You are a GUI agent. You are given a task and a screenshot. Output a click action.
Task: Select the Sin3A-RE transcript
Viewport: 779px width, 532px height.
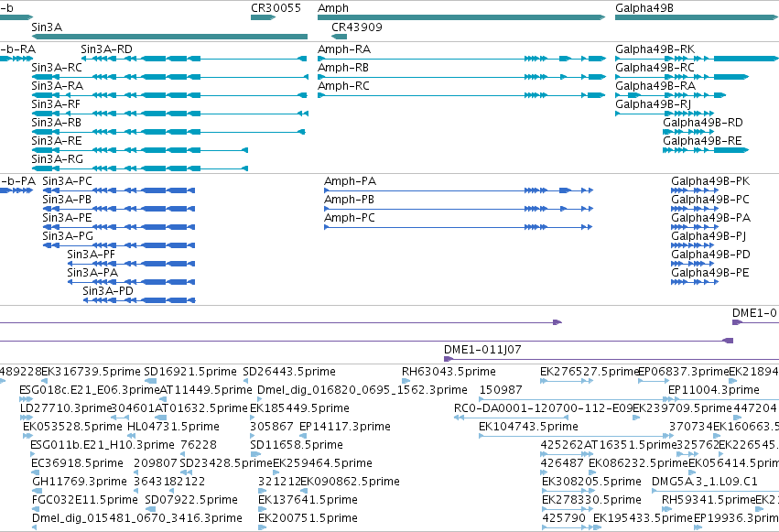click(140, 150)
